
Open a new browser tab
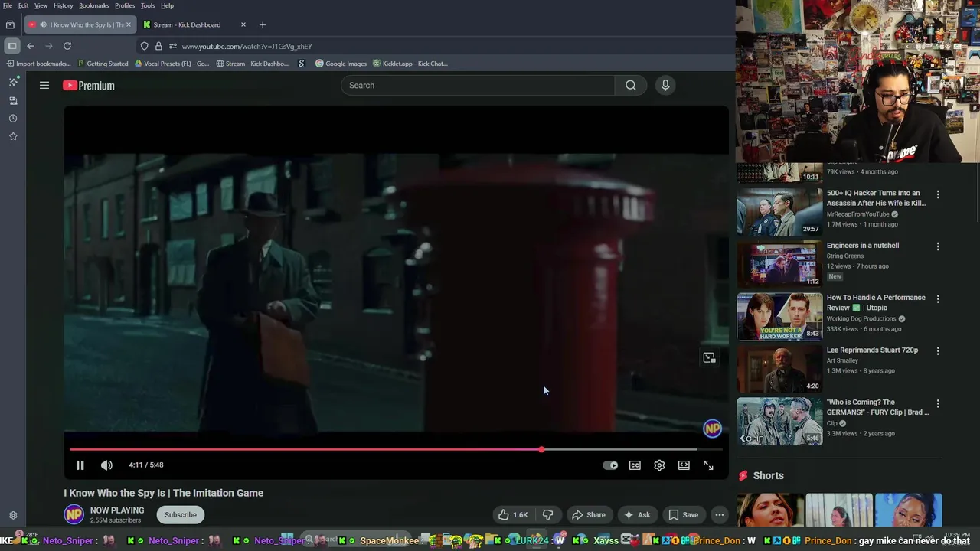click(263, 24)
